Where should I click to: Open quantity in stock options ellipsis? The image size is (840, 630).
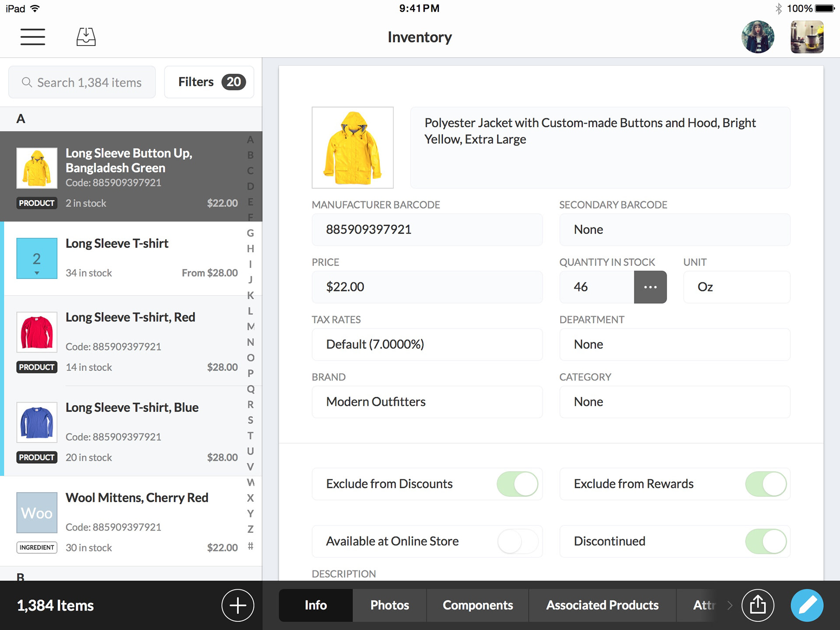650,287
